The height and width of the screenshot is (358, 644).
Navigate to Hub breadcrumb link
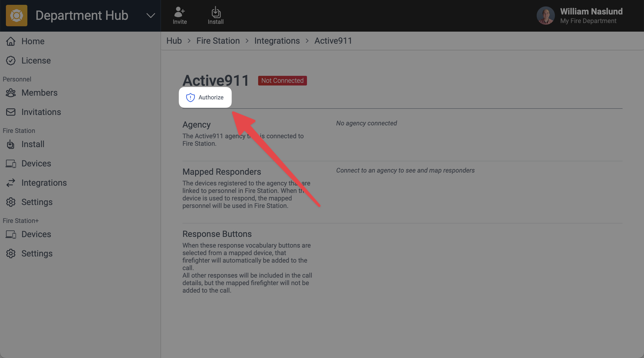[174, 41]
